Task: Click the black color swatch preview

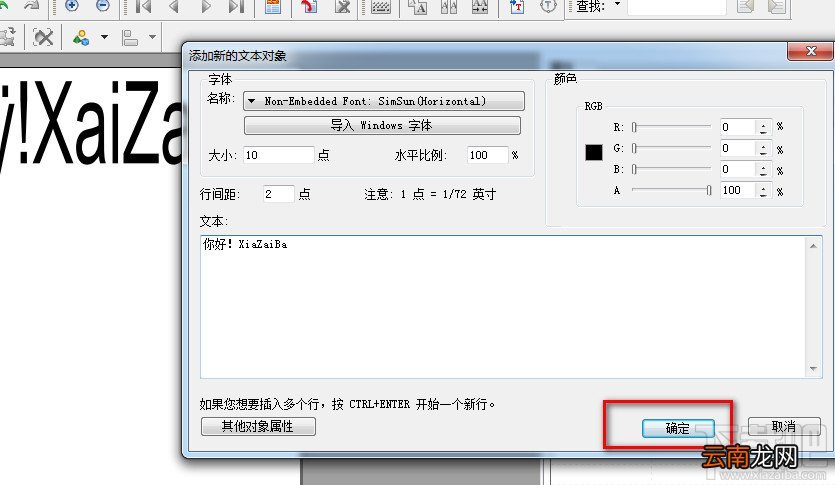Action: [594, 152]
